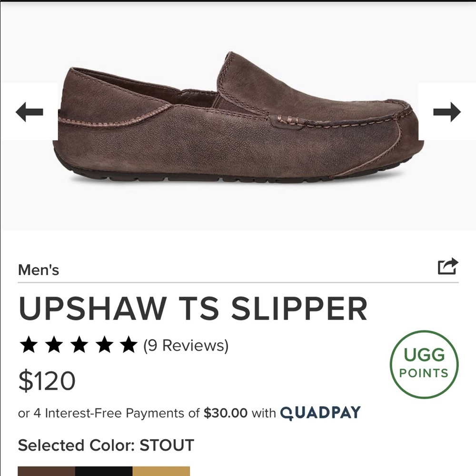Click the UGG Points badge
The image size is (476, 476).
pyautogui.click(x=423, y=363)
